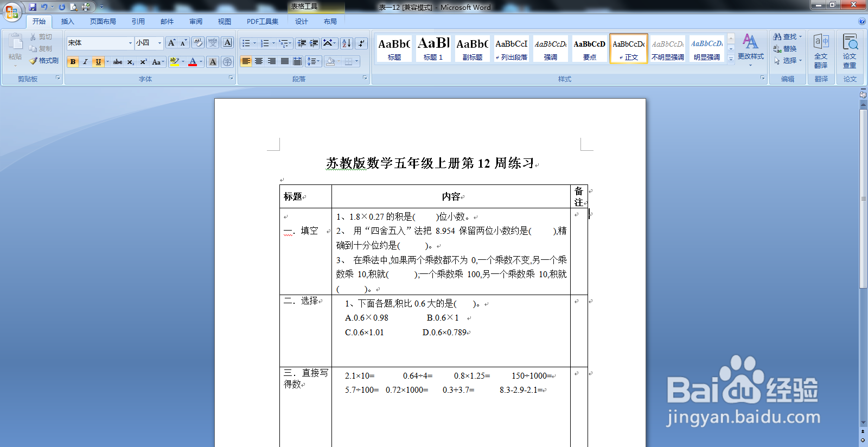The width and height of the screenshot is (868, 447).
Task: Click the Center alignment icon
Action: tap(259, 61)
